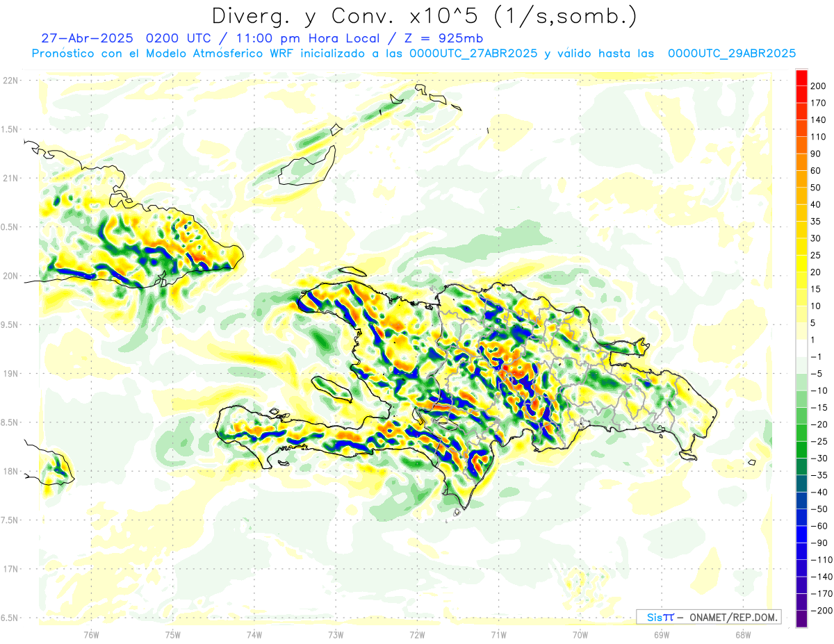Click the '75W' longitude label
Screen dimensions: 834x644
pos(172,635)
